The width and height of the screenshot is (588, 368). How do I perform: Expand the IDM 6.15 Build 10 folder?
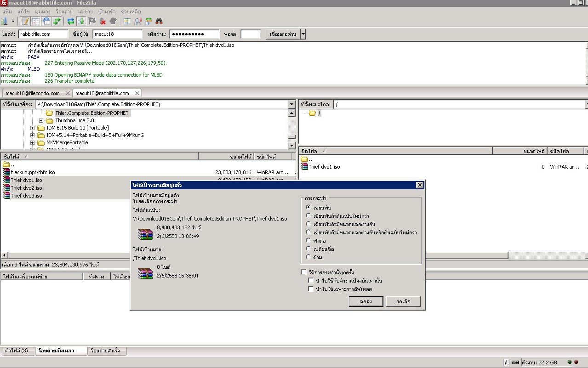pos(32,128)
